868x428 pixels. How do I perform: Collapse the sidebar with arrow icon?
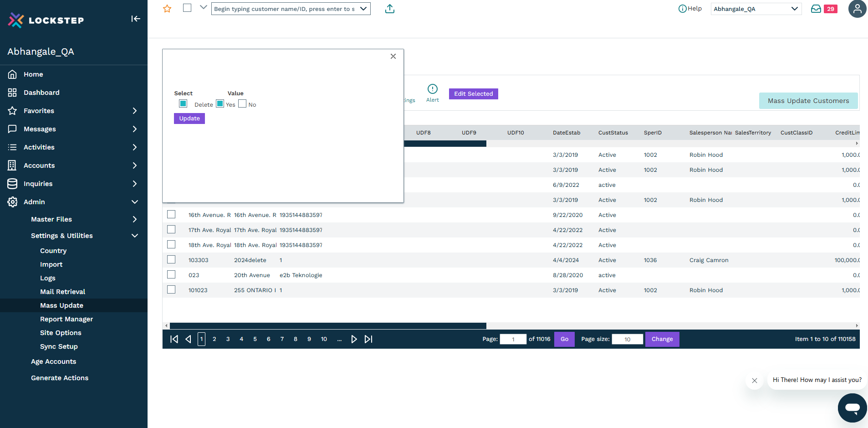tap(136, 19)
